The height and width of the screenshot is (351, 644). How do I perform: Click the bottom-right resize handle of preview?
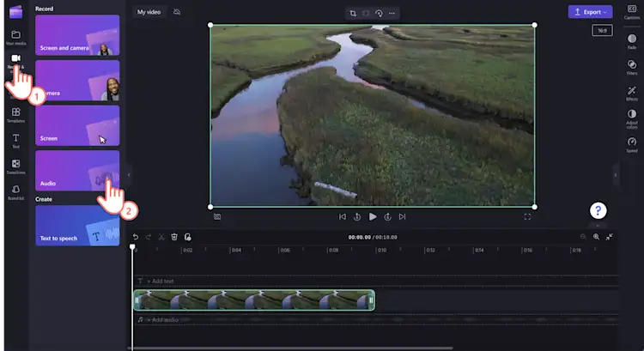[x=534, y=207]
